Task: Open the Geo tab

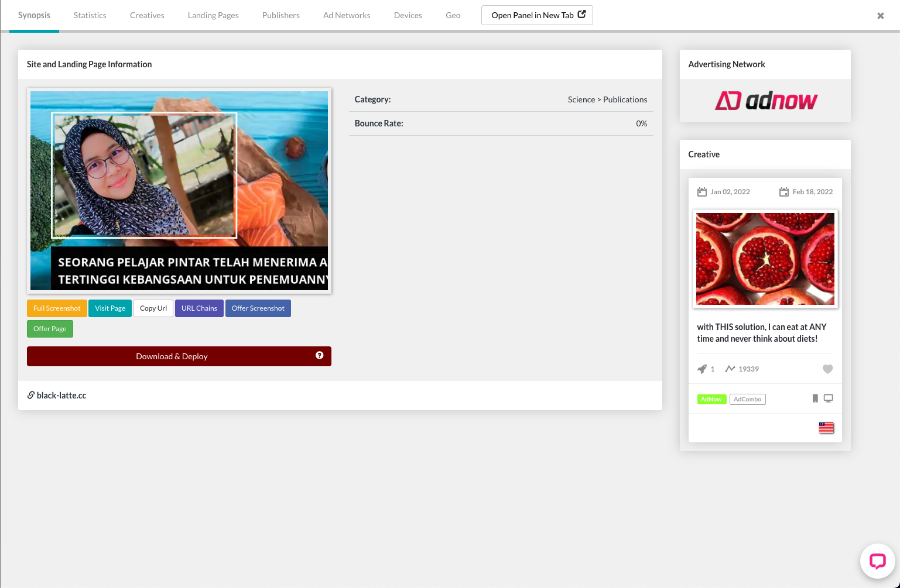Action: (453, 15)
